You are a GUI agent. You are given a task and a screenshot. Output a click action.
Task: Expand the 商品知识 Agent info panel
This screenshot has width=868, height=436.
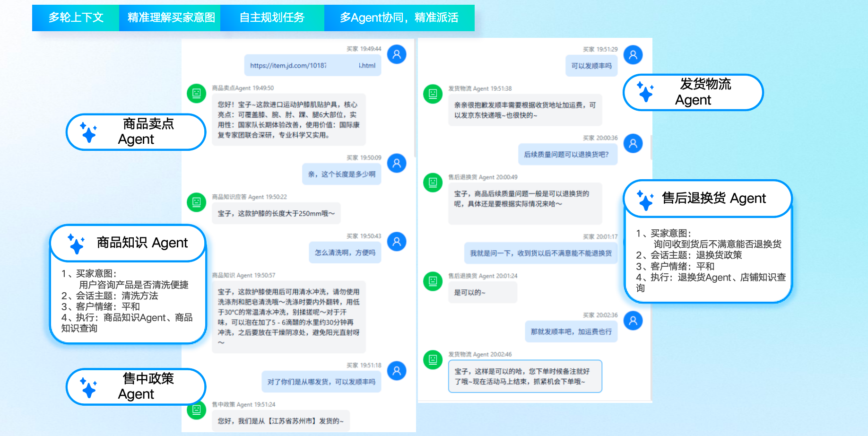pyautogui.click(x=128, y=243)
